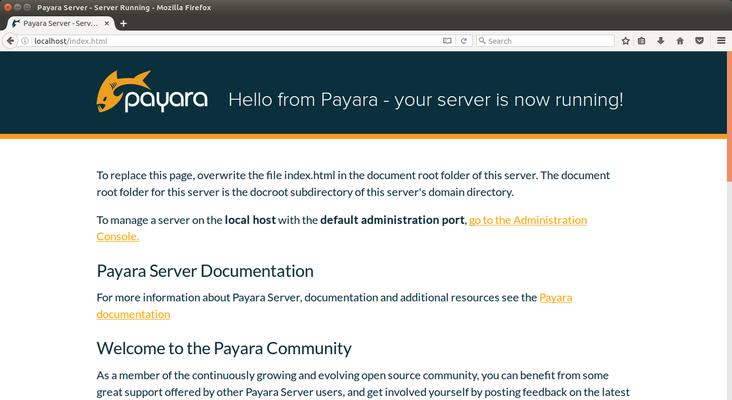Go to the Firefox home page
The image size is (732, 400).
coord(680,41)
